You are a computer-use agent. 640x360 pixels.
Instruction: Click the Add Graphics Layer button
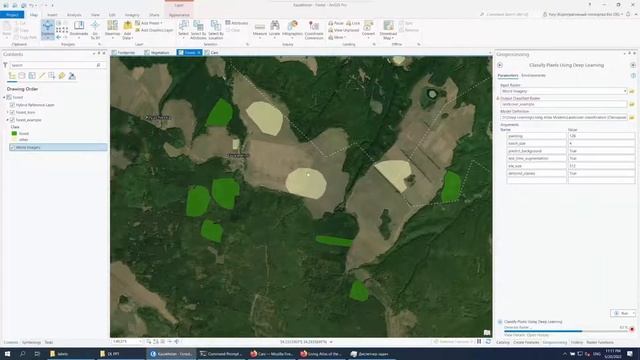pos(154,30)
